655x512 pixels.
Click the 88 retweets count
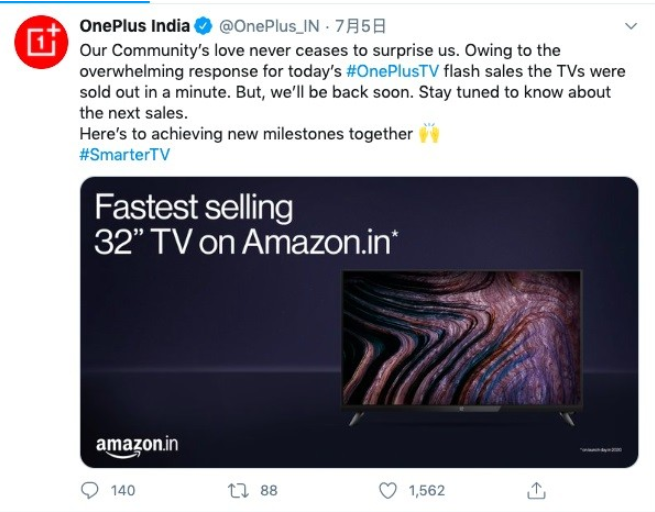[268, 490]
